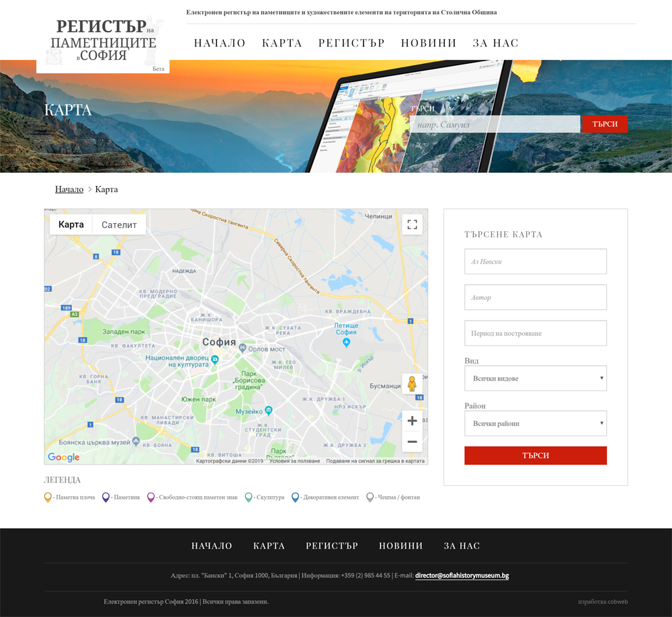Image resolution: width=672 pixels, height=617 pixels.
Task: Open the Район dropdown
Action: pos(536,423)
